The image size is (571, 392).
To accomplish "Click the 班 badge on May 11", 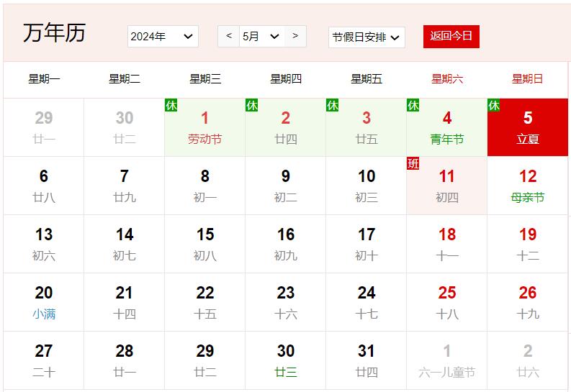I will click(x=413, y=163).
